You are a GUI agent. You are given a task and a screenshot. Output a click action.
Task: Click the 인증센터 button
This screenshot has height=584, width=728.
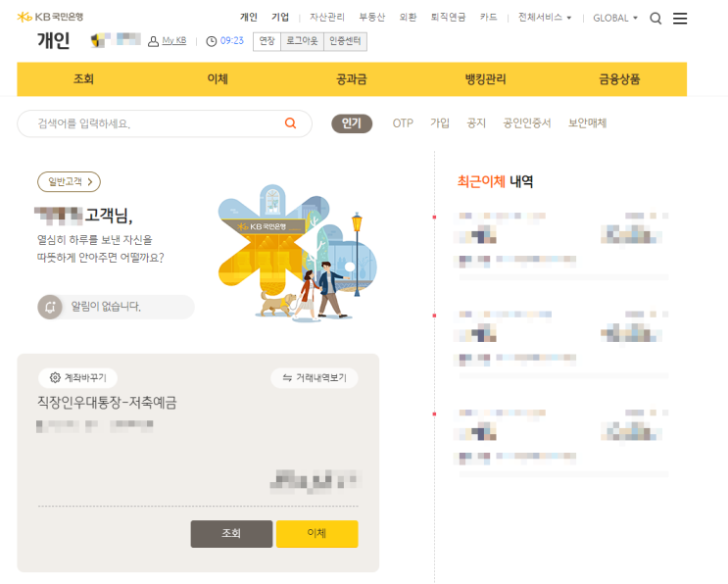point(345,41)
